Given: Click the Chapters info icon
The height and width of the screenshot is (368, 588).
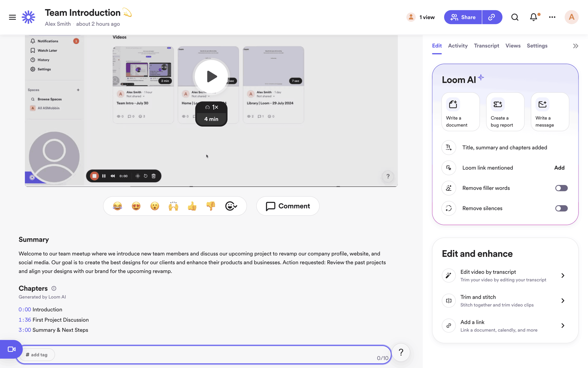Looking at the screenshot, I should tap(54, 288).
